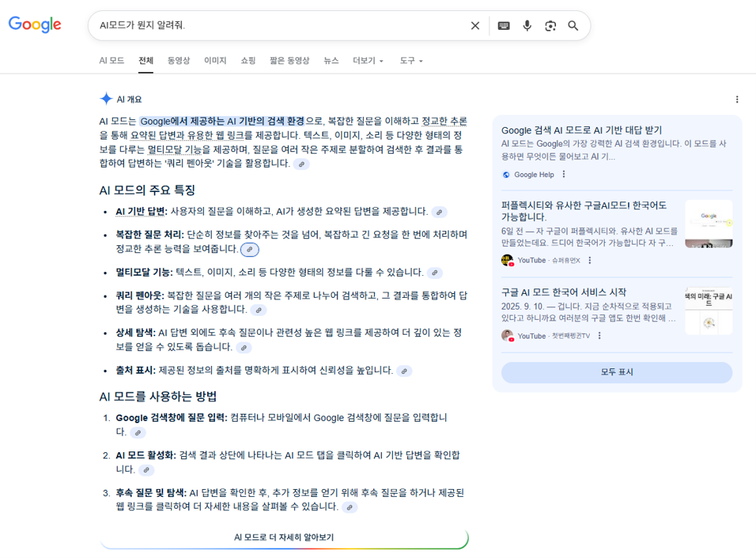Switch to the 뉴스 tab

click(331, 60)
